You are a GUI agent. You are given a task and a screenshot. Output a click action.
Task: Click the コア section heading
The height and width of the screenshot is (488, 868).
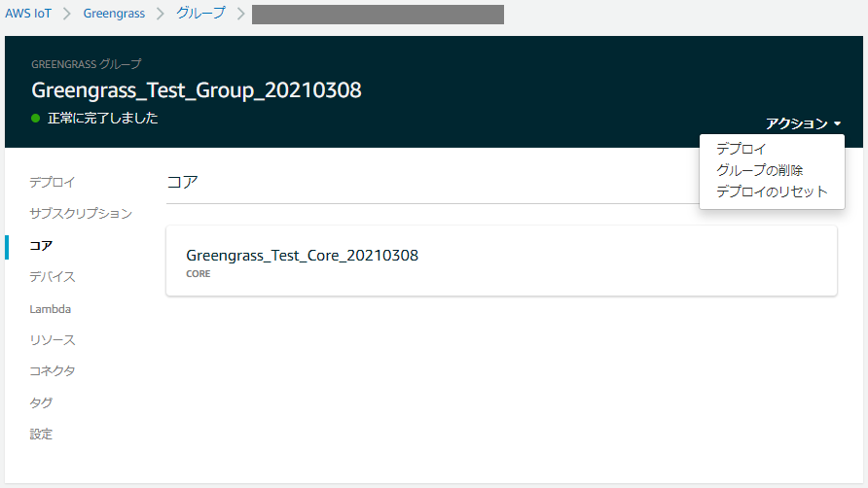182,182
